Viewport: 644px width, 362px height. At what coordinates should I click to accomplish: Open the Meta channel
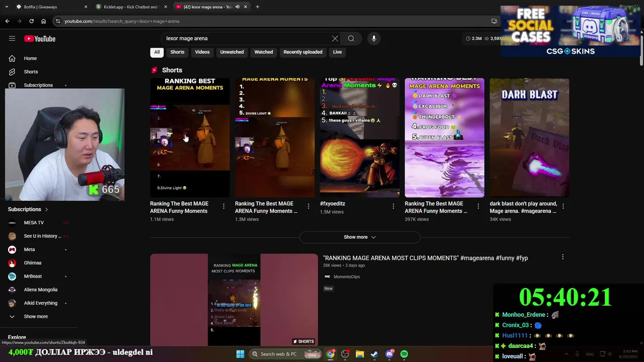pos(29,250)
